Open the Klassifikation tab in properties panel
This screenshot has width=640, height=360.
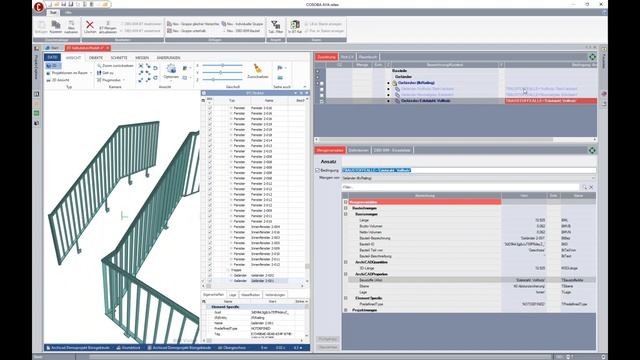[250, 295]
